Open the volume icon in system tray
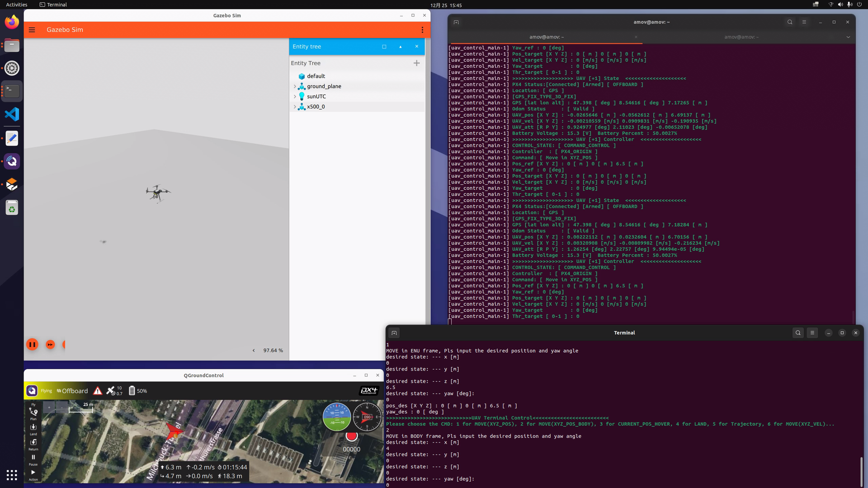868x488 pixels. coord(840,5)
